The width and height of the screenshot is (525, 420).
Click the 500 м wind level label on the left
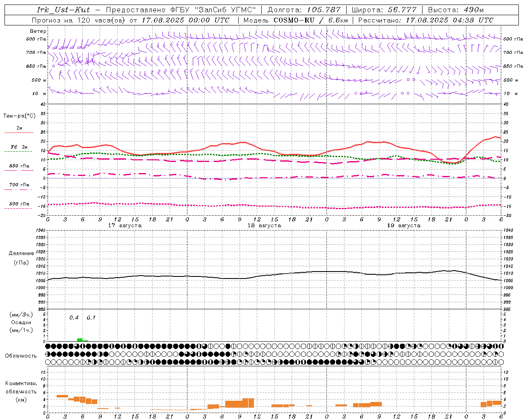click(x=39, y=80)
